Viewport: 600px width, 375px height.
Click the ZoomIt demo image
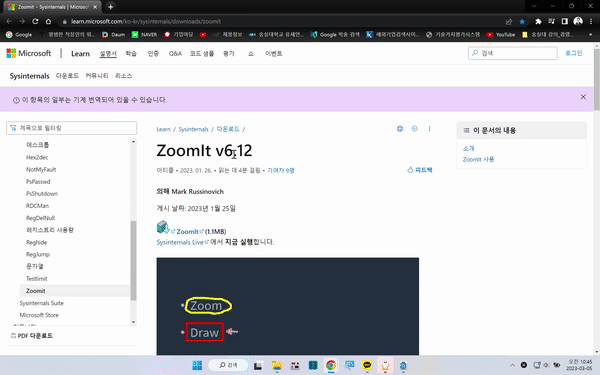pyautogui.click(x=287, y=306)
